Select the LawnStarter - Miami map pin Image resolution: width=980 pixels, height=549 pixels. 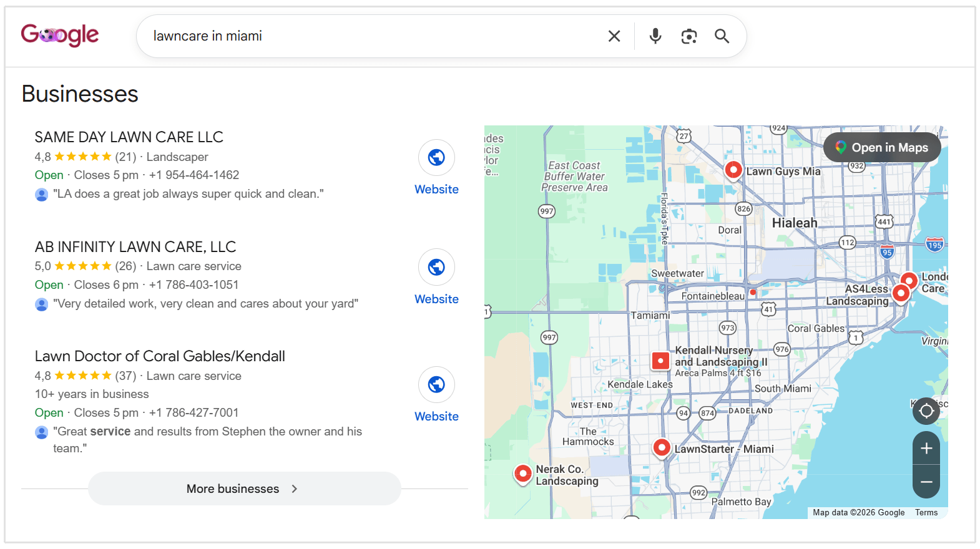[662, 447]
